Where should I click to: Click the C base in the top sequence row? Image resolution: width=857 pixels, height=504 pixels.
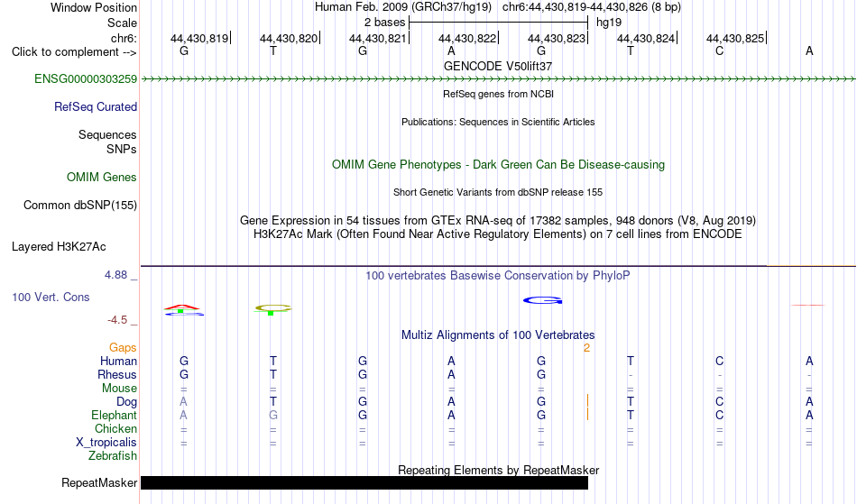[719, 51]
